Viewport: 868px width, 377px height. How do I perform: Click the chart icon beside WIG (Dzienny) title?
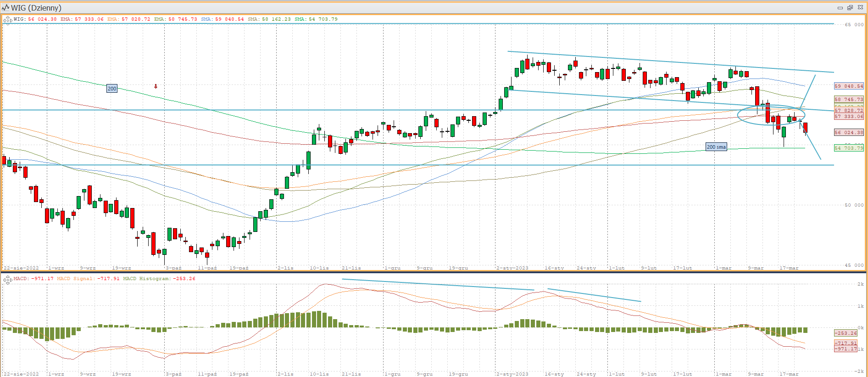coord(6,8)
